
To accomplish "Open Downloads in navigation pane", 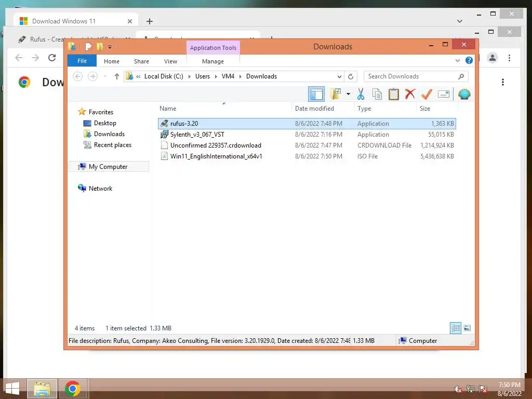I will coord(109,134).
